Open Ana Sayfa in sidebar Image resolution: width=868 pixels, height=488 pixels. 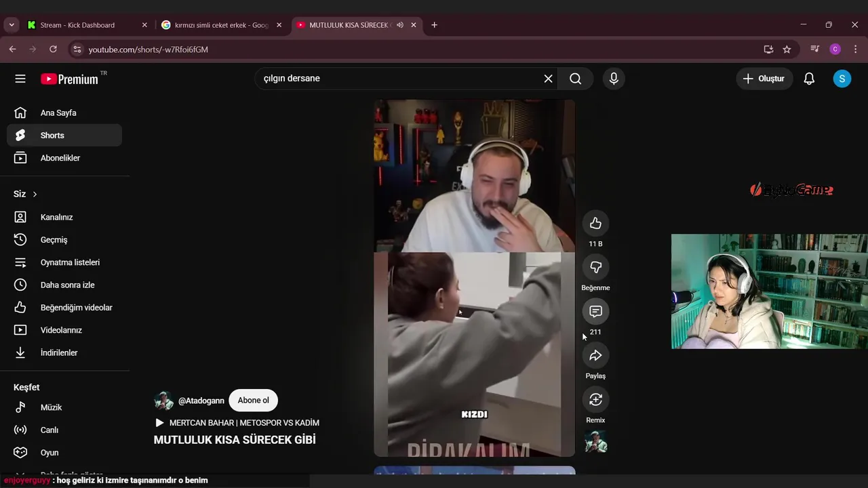pyautogui.click(x=64, y=113)
